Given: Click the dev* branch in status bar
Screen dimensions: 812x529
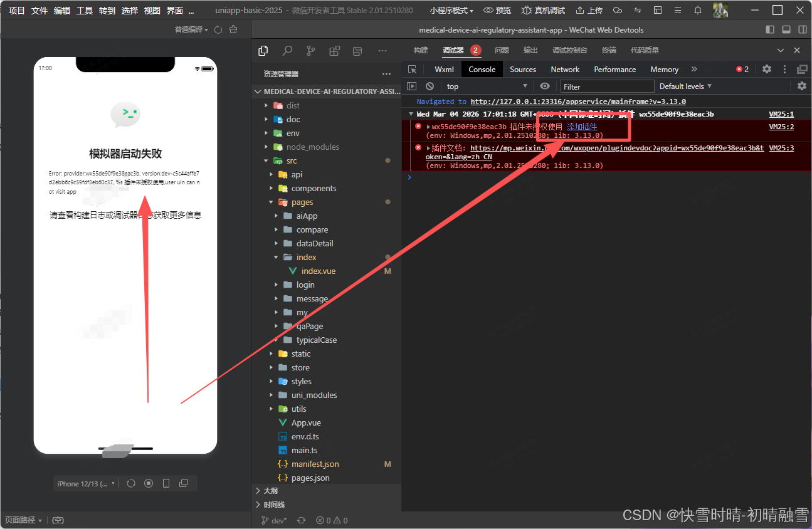Looking at the screenshot, I should [x=274, y=520].
